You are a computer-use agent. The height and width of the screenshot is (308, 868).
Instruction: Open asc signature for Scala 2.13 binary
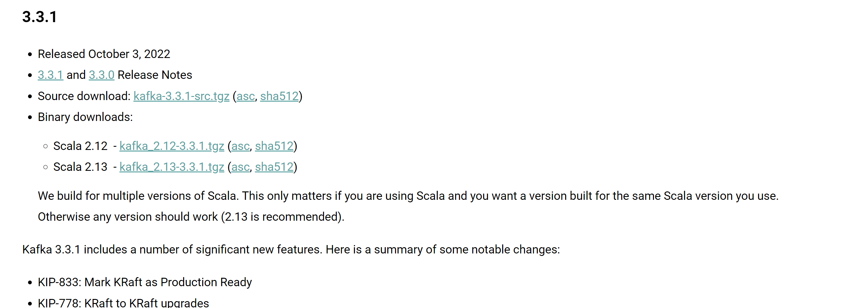240,167
